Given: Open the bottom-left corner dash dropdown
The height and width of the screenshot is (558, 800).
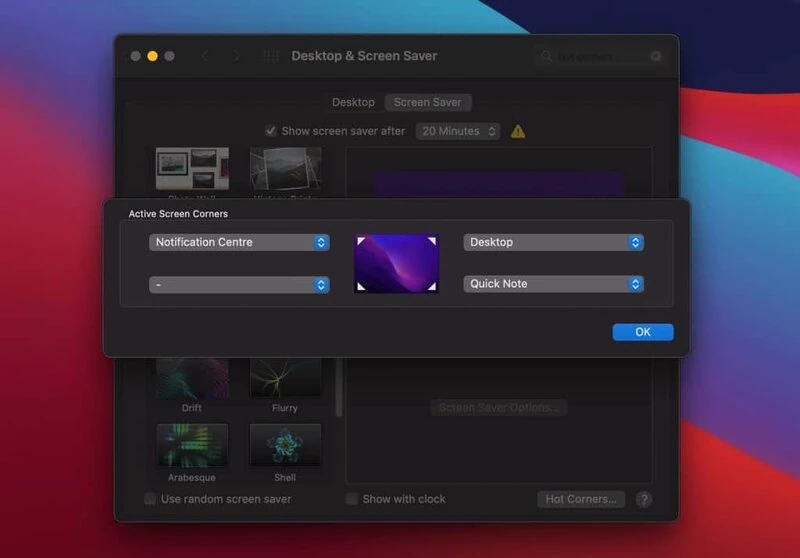Looking at the screenshot, I should pos(239,285).
